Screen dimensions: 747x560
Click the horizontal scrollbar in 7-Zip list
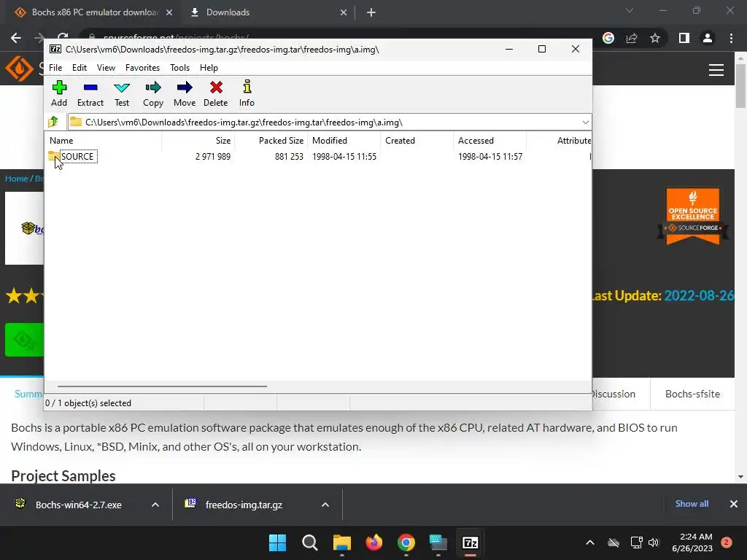tap(162, 386)
